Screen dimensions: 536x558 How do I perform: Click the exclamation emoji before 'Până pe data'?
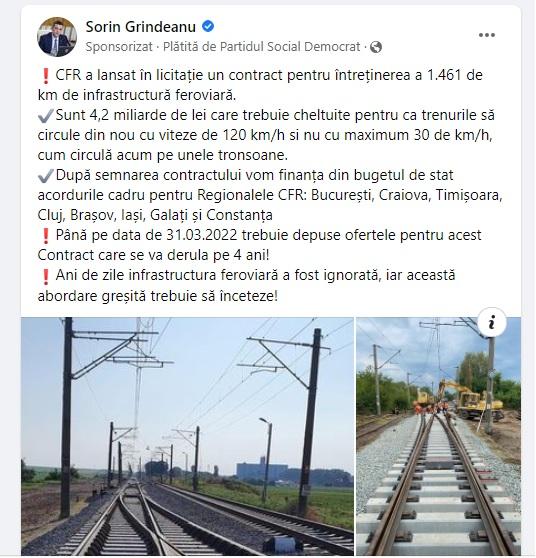[x=45, y=236]
